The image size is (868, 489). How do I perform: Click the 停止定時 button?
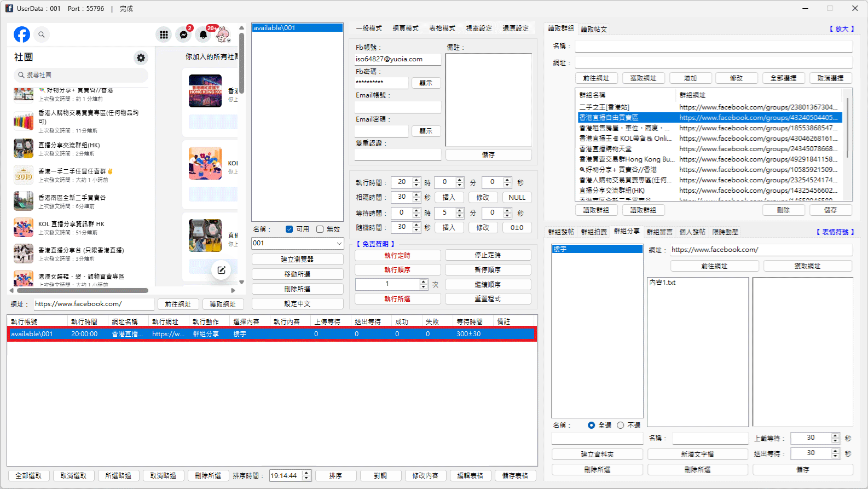[488, 255]
